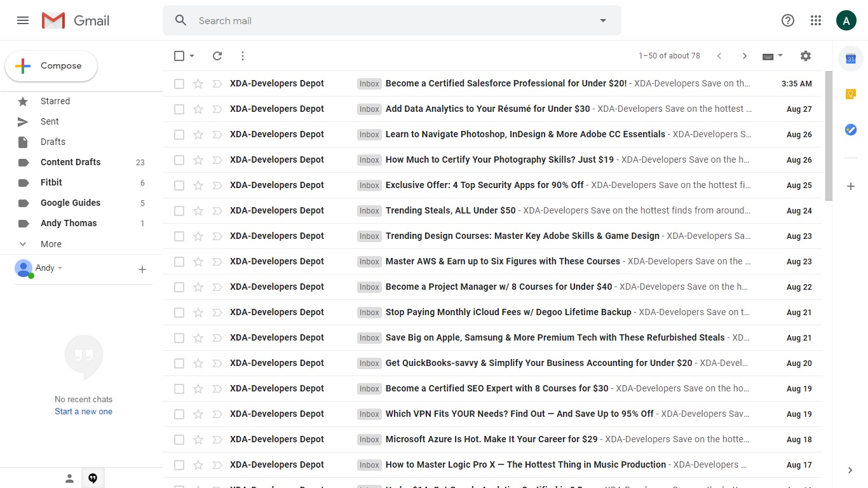Star the Salesforce Professional email
This screenshot has height=488, width=868.
click(x=198, y=83)
